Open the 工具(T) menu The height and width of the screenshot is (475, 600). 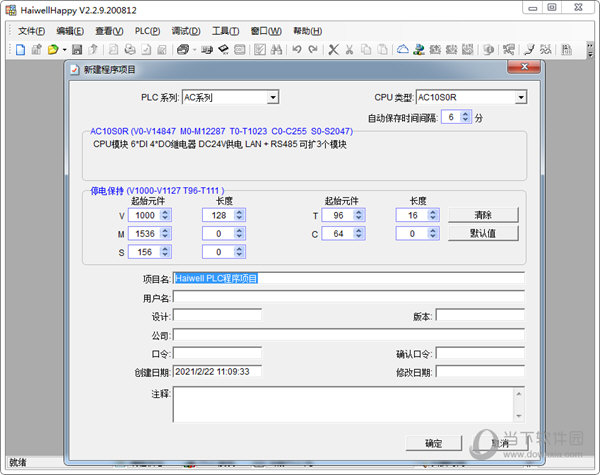coord(225,31)
